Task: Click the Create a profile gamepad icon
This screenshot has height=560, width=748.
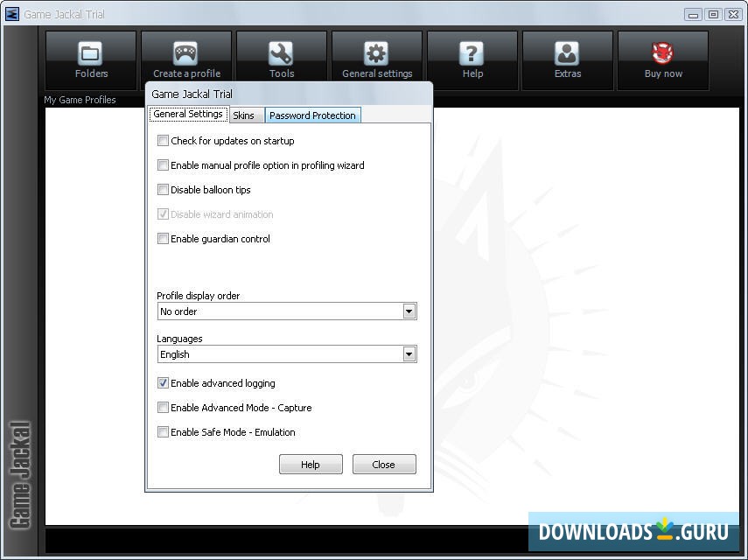Action: pos(185,53)
